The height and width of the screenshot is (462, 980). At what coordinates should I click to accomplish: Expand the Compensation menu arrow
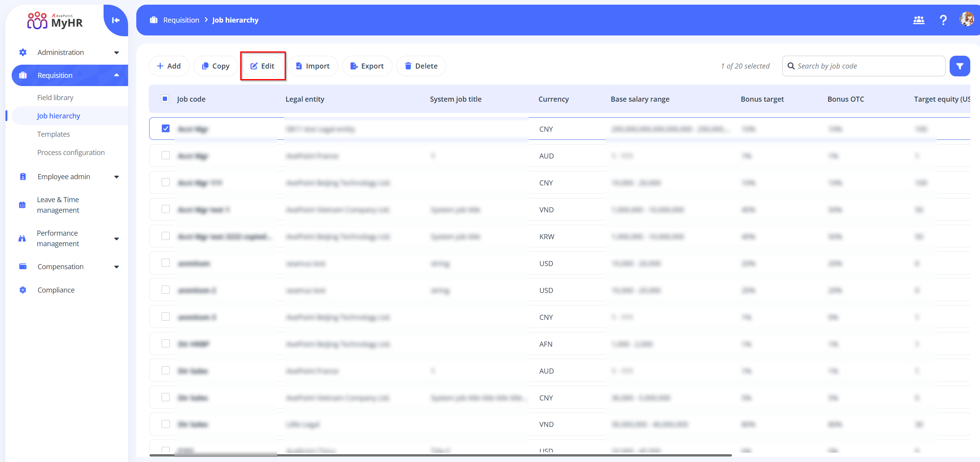click(116, 267)
